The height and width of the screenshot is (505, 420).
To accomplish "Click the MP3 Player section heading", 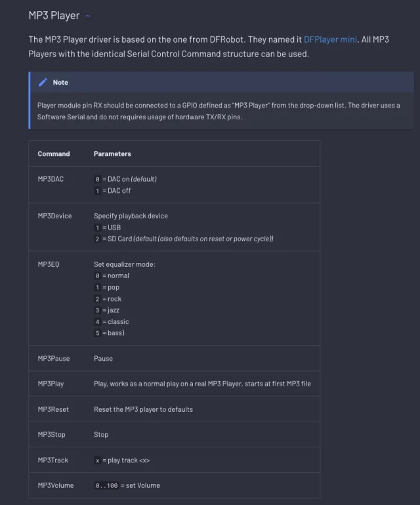I will (x=54, y=15).
